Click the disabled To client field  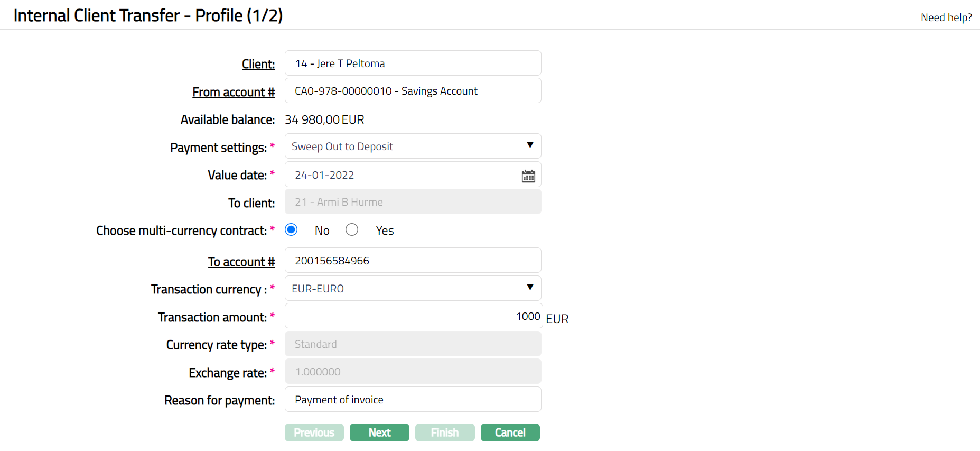413,202
